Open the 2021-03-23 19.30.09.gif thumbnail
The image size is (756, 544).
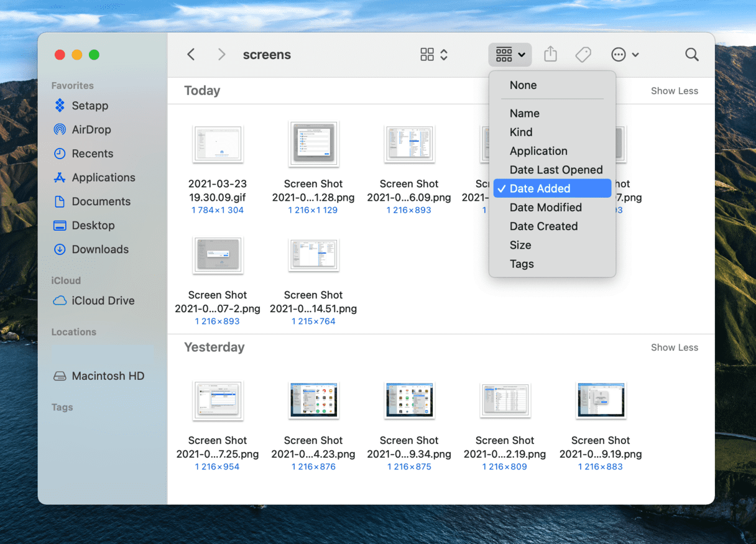pos(218,144)
